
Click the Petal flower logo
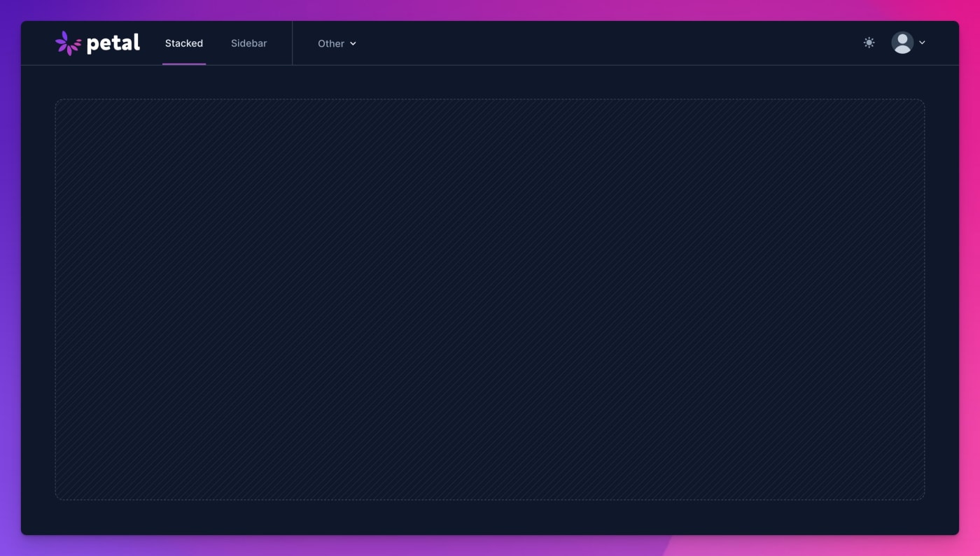tap(68, 43)
